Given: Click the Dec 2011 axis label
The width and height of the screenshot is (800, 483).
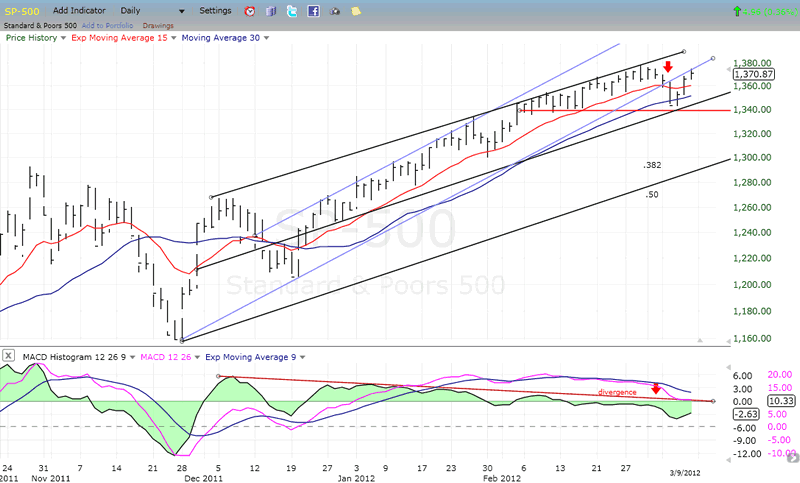Looking at the screenshot, I should pyautogui.click(x=203, y=478).
